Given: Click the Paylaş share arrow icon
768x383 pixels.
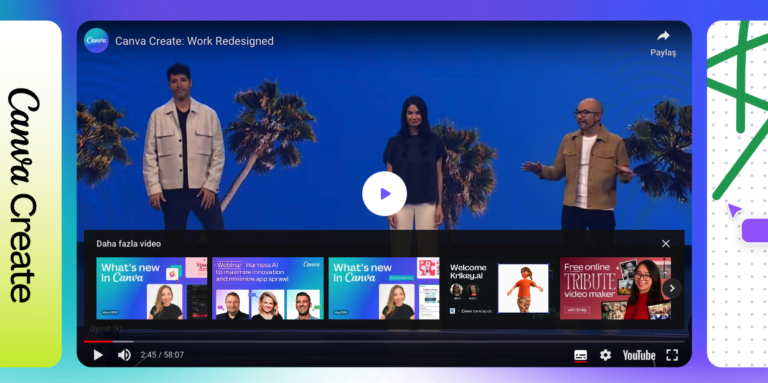Looking at the screenshot, I should [x=663, y=36].
